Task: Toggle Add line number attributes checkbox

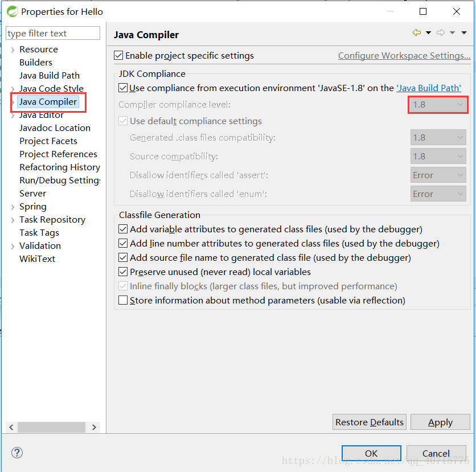Action: (x=123, y=244)
